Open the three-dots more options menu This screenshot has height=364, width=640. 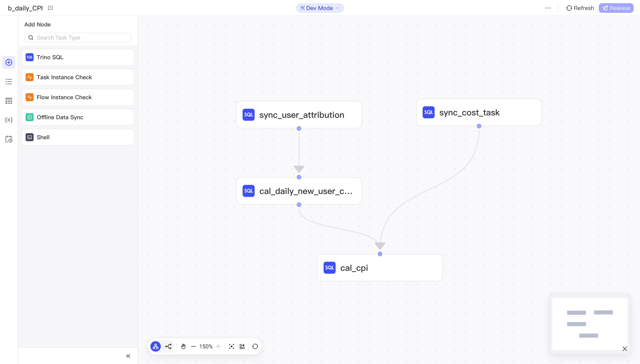[x=548, y=8]
